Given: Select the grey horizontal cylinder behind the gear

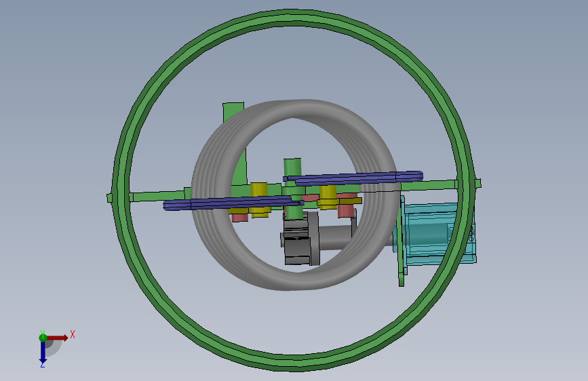Looking at the screenshot, I should click(335, 237).
